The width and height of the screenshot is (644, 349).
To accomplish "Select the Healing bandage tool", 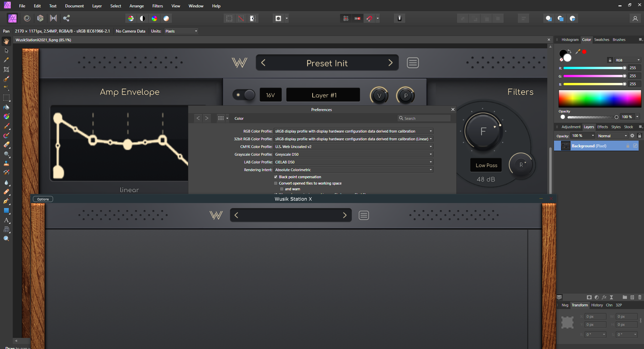I will [6, 192].
